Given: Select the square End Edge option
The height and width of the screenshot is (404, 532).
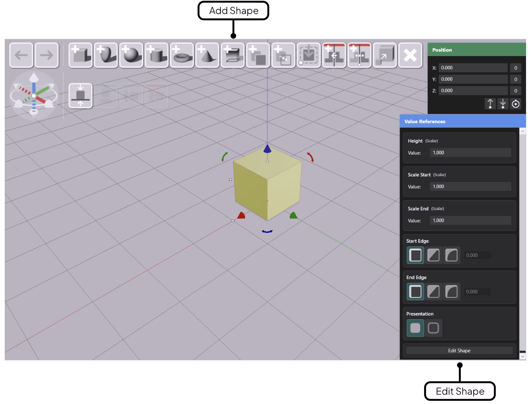Looking at the screenshot, I should point(415,292).
